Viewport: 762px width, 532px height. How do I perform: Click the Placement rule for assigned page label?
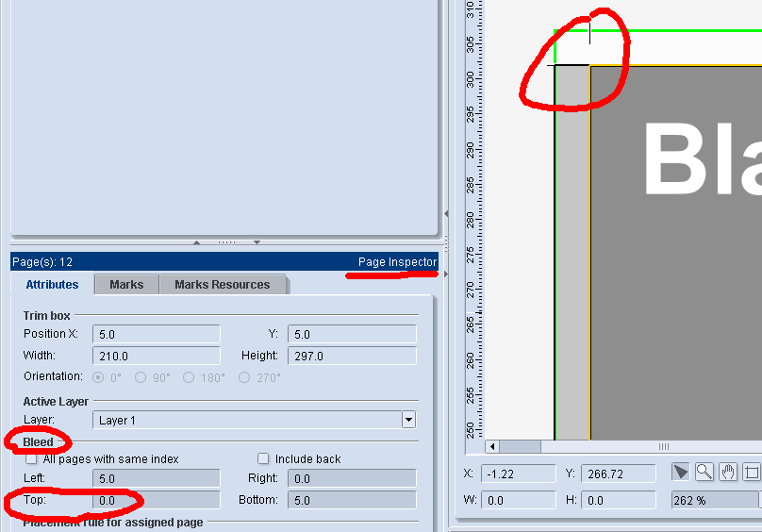point(113,523)
